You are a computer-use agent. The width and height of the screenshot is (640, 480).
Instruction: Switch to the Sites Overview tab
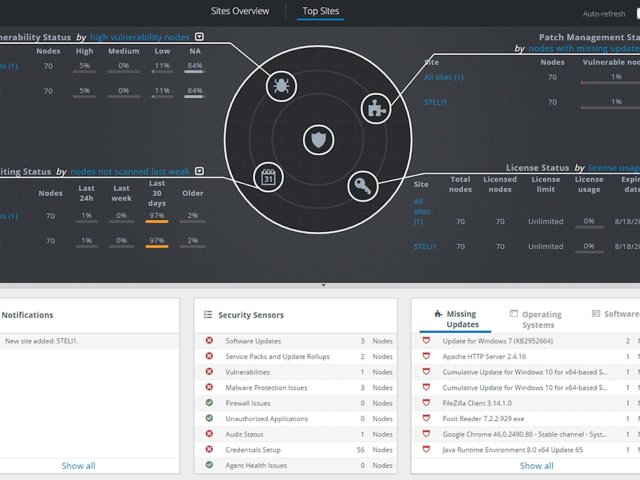click(240, 12)
